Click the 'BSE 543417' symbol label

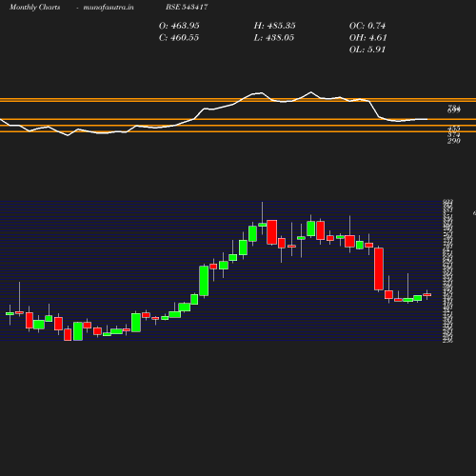point(187,7)
